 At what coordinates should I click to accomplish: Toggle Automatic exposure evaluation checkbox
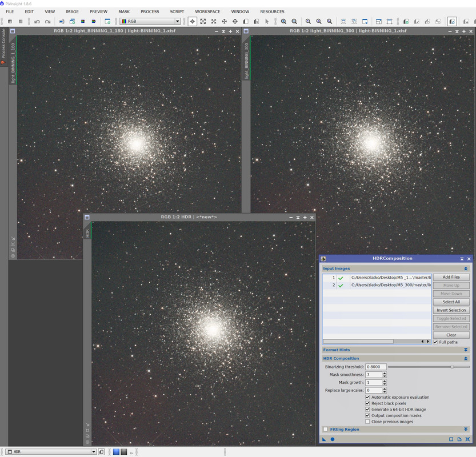(x=367, y=397)
